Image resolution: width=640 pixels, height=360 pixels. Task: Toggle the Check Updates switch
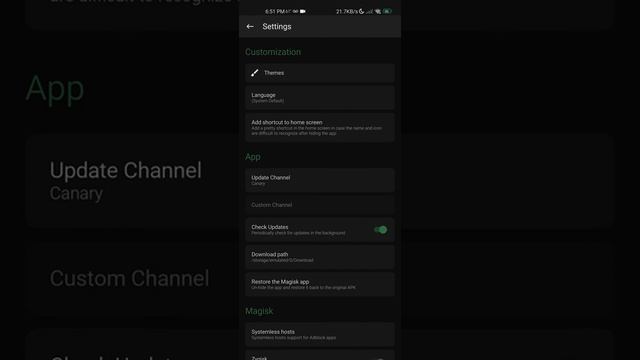point(380,230)
